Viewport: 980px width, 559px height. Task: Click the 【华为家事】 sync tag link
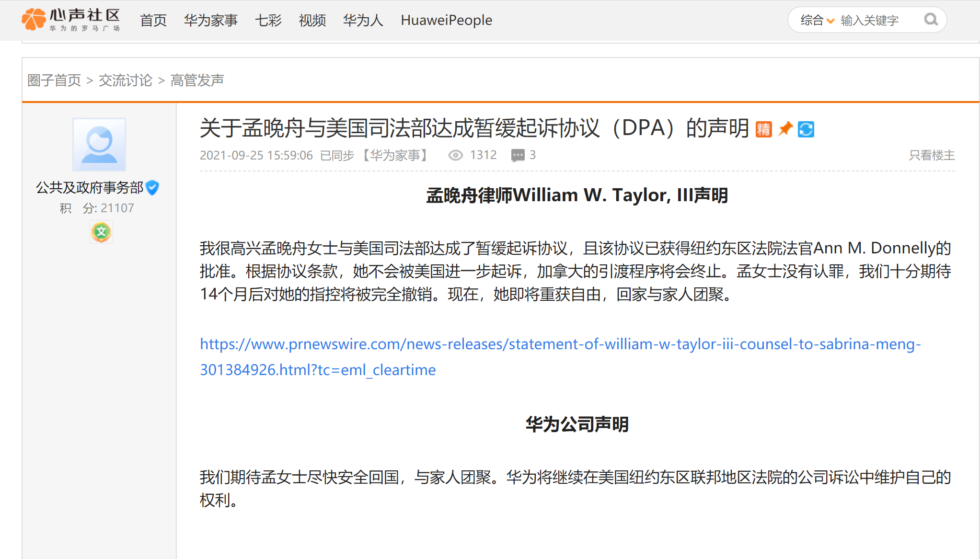(395, 155)
